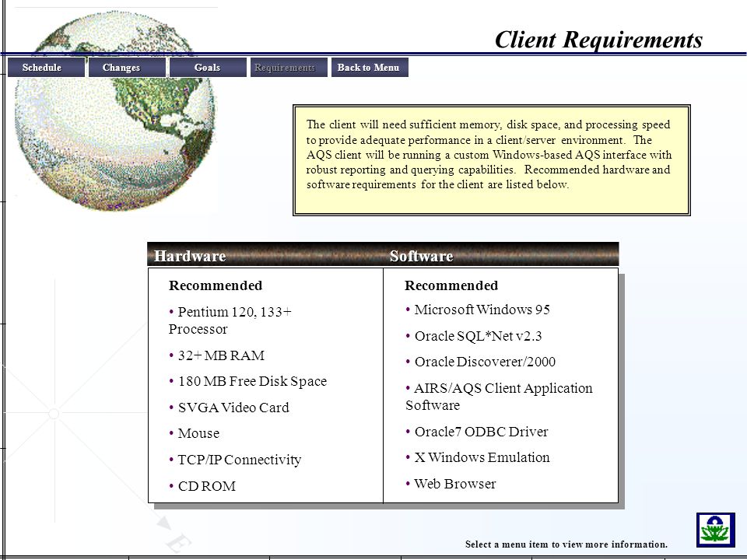The height and width of the screenshot is (560, 747).
Task: Select 'Oracle SQL*Net v2.3' item
Action: click(474, 336)
